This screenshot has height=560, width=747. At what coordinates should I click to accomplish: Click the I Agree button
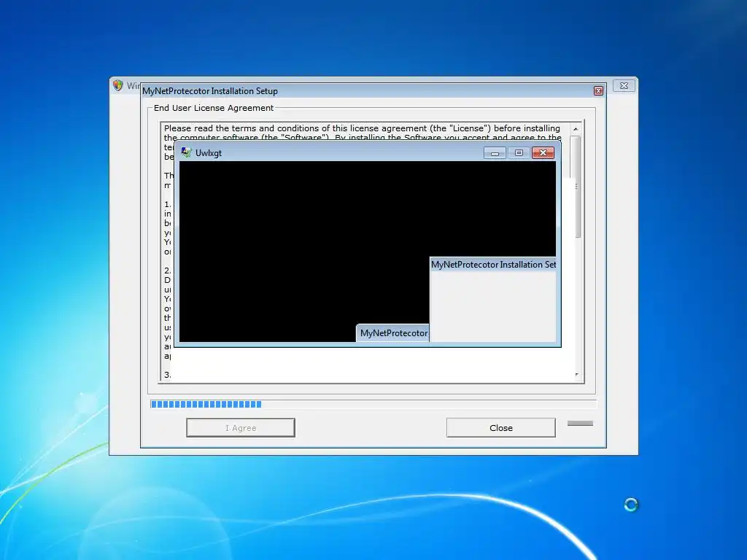[241, 427]
